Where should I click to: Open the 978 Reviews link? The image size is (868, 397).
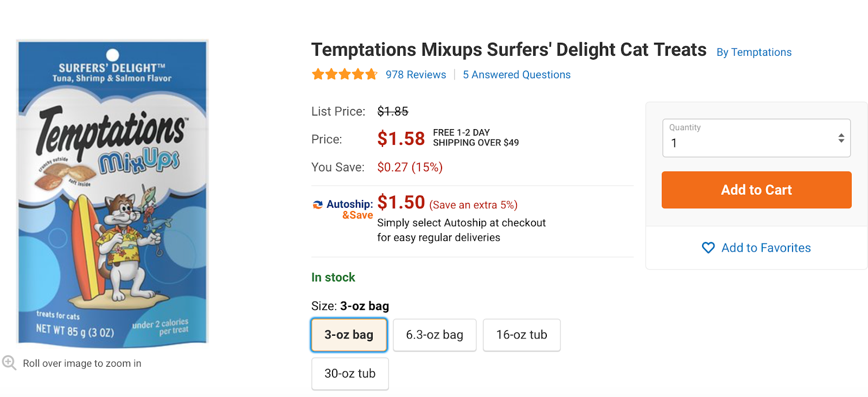tap(416, 75)
